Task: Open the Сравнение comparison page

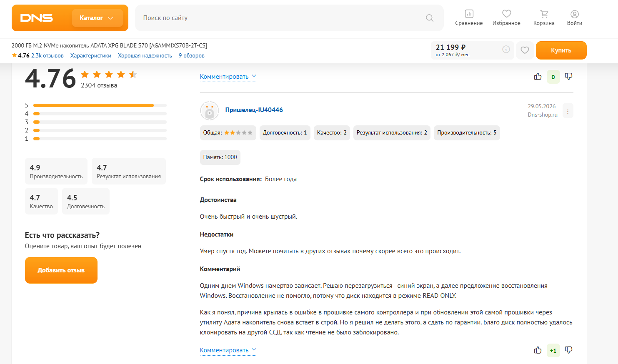Action: (x=469, y=18)
